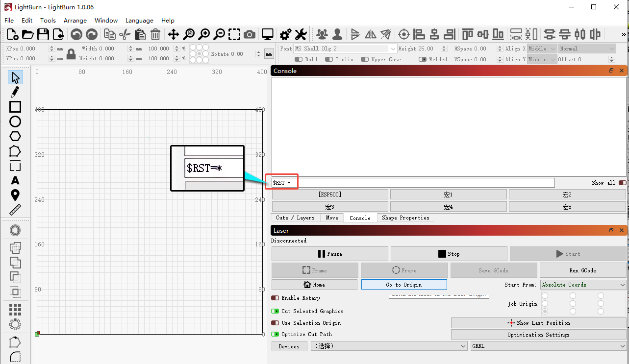Screen dimensions: 629x364
Task: Open the preview monitor window
Action: click(267, 34)
